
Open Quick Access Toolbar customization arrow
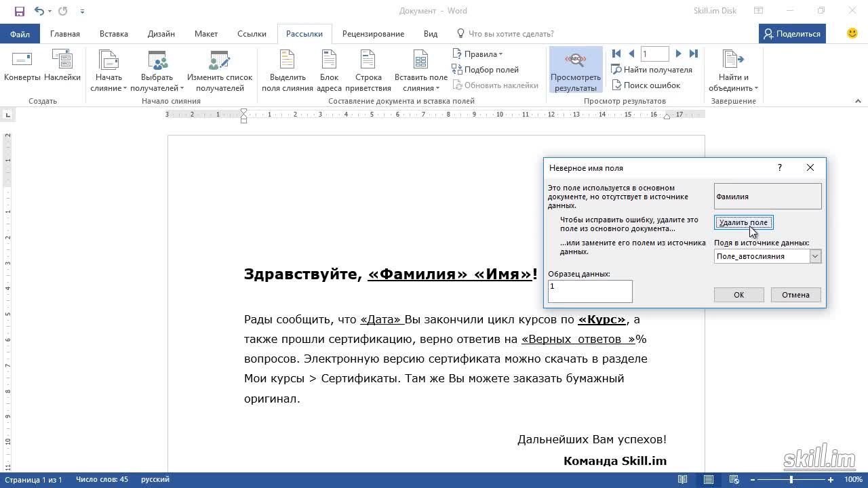[x=82, y=11]
